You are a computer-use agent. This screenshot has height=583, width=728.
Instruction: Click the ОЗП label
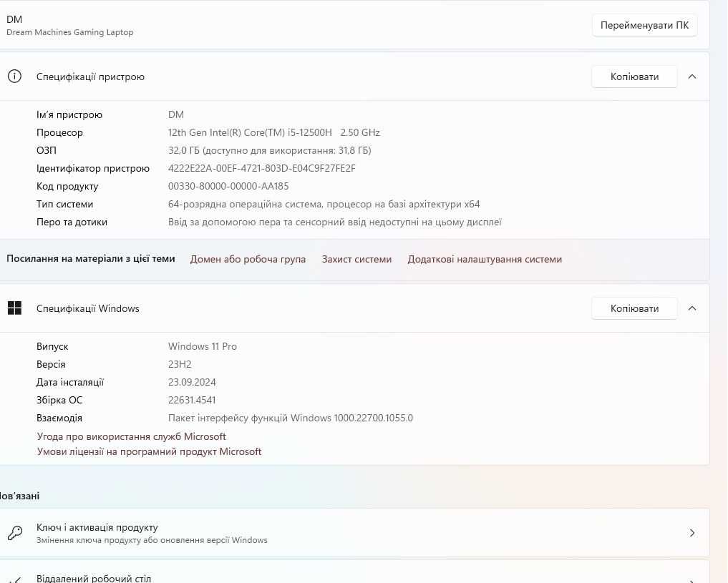pyautogui.click(x=47, y=150)
